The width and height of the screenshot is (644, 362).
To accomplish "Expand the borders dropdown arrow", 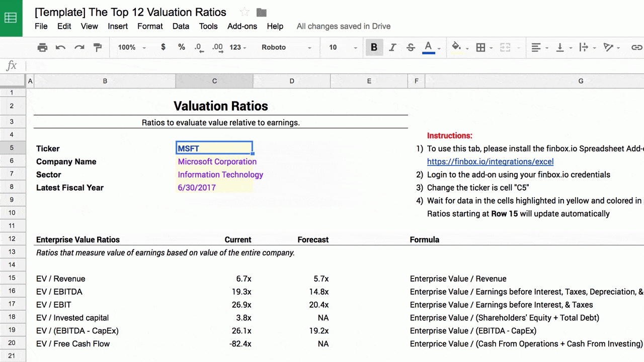I will coord(492,48).
